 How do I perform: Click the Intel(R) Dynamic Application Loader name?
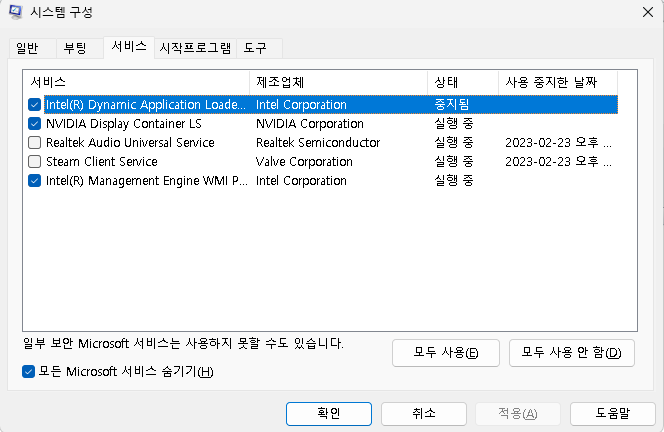(x=145, y=105)
